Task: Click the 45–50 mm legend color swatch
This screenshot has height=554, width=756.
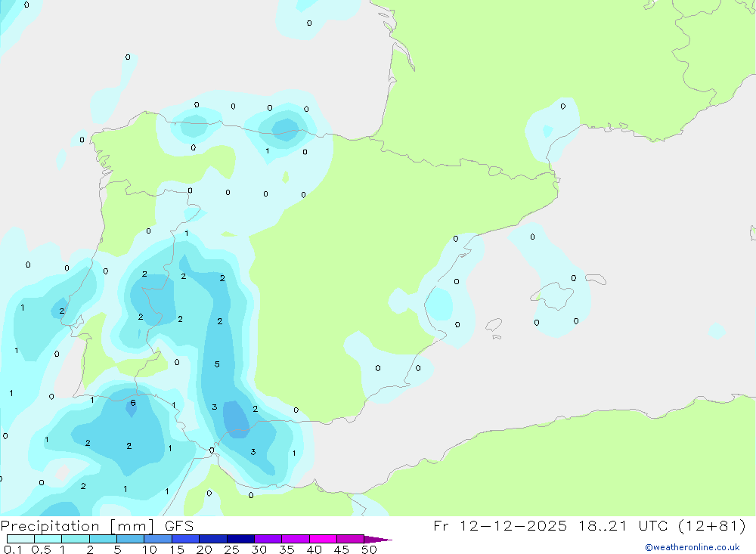Action: point(351,539)
